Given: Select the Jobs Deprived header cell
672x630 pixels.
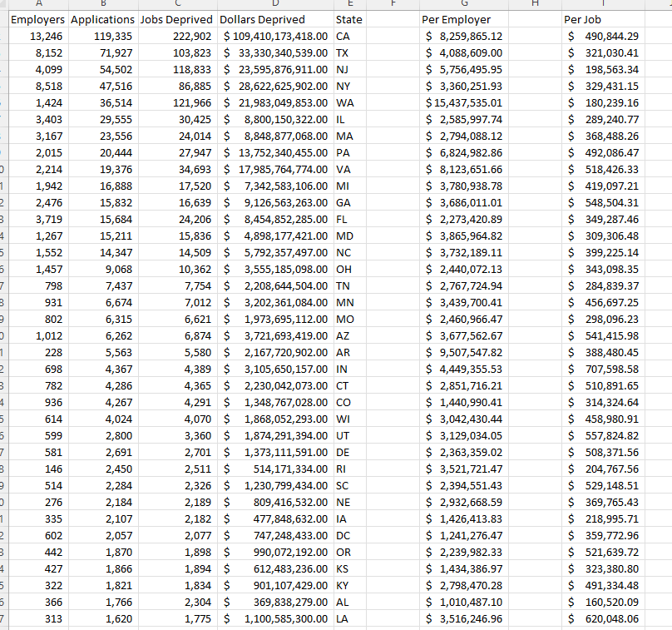Looking at the screenshot, I should click(178, 20).
